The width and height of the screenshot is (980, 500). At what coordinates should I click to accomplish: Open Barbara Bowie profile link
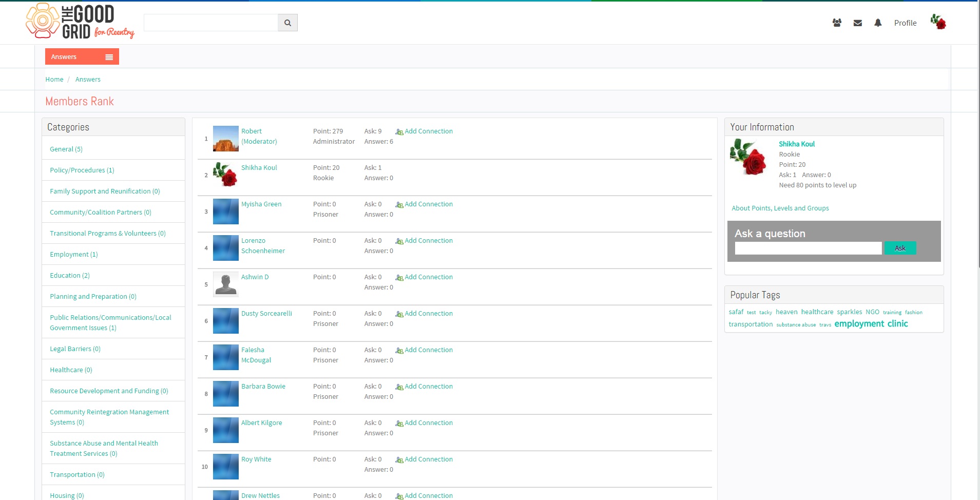(x=263, y=387)
